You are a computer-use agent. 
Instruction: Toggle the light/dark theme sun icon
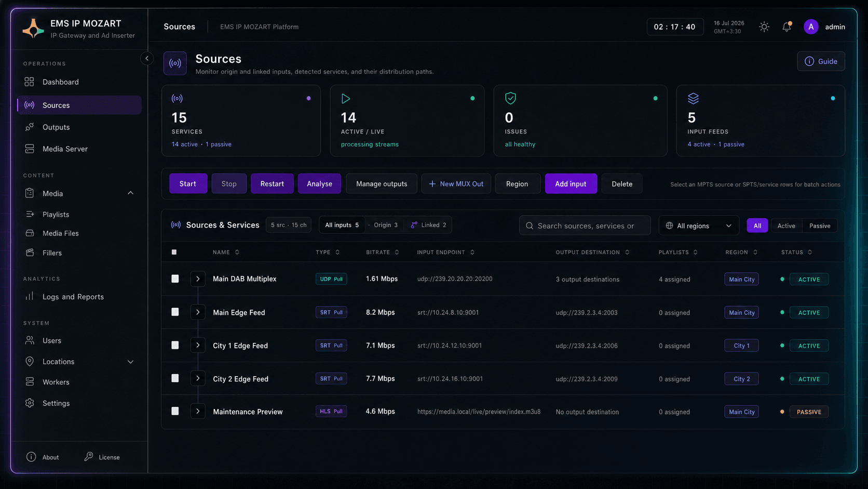(x=764, y=27)
